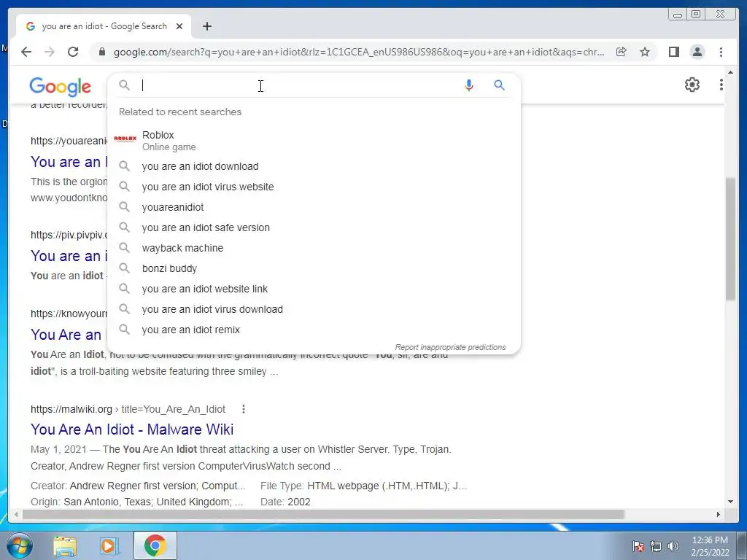
Task: Share this page icon in address bar
Action: coord(622,52)
